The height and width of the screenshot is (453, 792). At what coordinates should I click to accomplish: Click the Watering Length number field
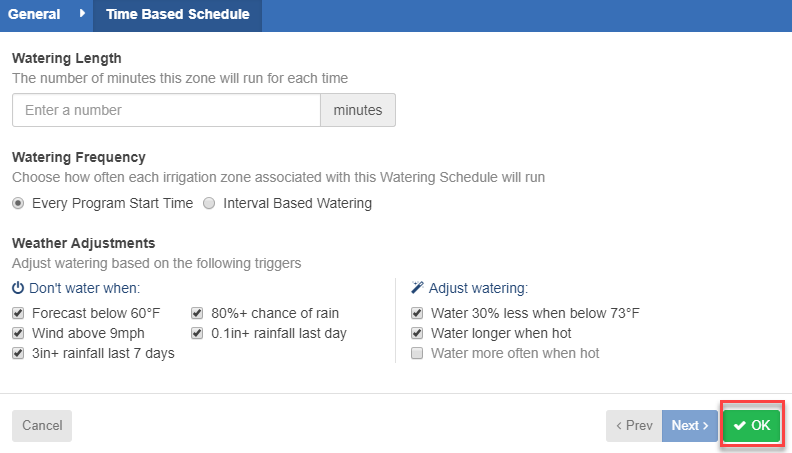pos(166,110)
